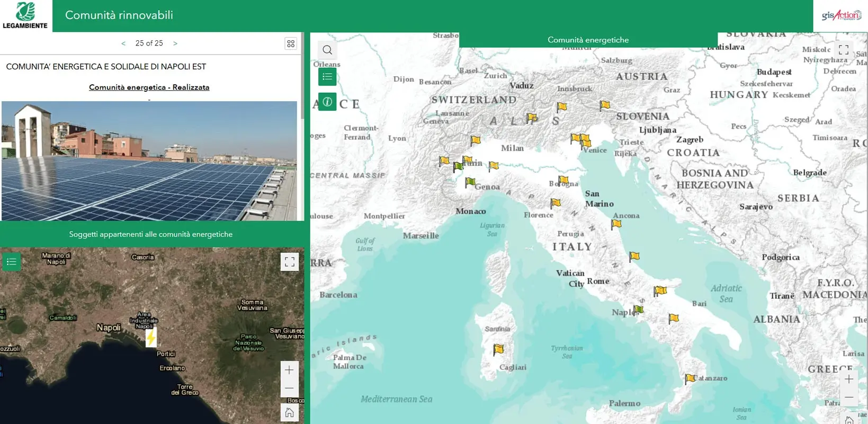Expand the main map to fullscreen

click(x=844, y=50)
